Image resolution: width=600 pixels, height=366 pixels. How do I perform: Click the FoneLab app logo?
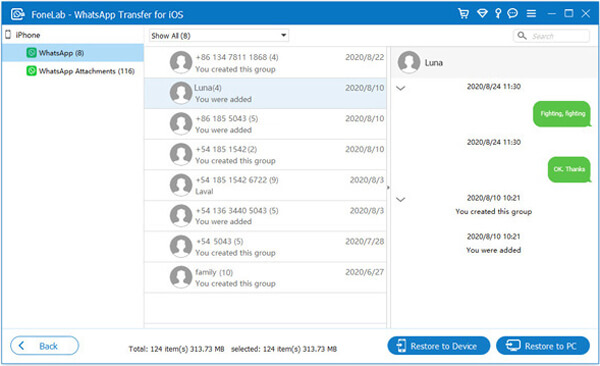click(x=18, y=15)
